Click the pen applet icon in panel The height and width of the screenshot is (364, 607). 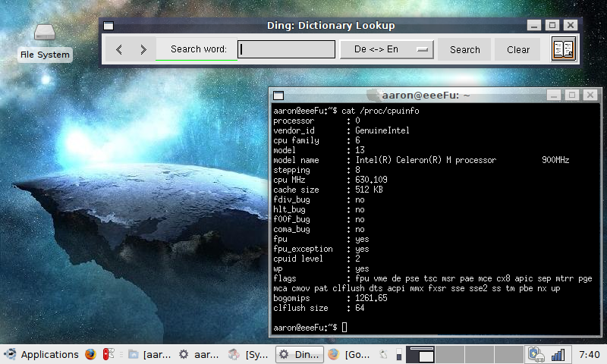click(x=383, y=354)
